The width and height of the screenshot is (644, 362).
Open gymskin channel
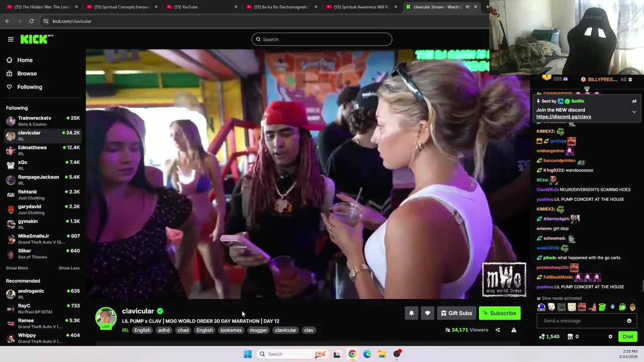[x=43, y=224]
